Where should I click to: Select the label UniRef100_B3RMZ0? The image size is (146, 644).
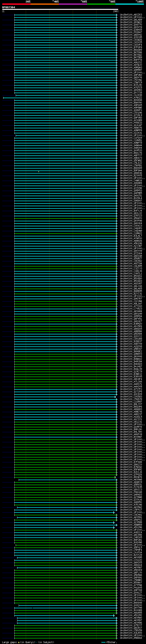tap(131, 324)
